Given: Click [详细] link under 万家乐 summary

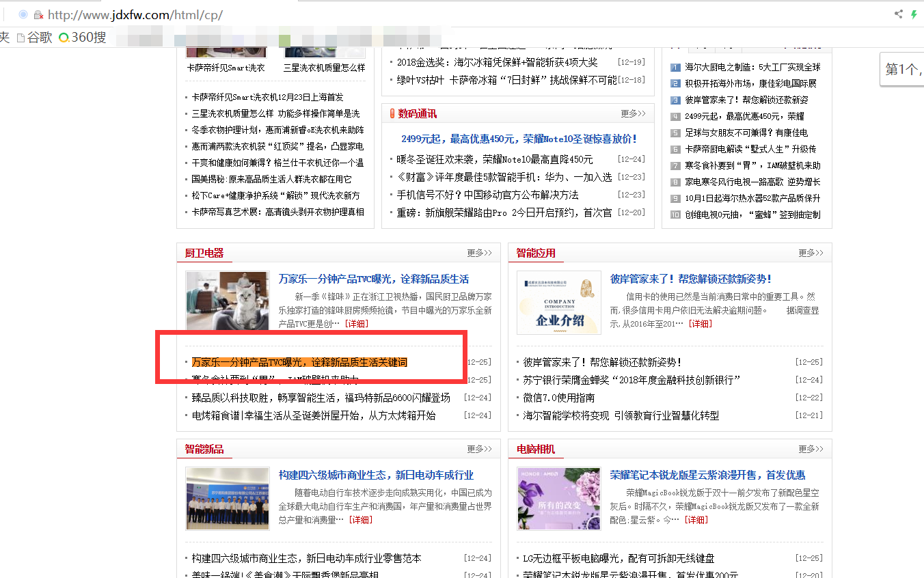Looking at the screenshot, I should click(356, 324).
